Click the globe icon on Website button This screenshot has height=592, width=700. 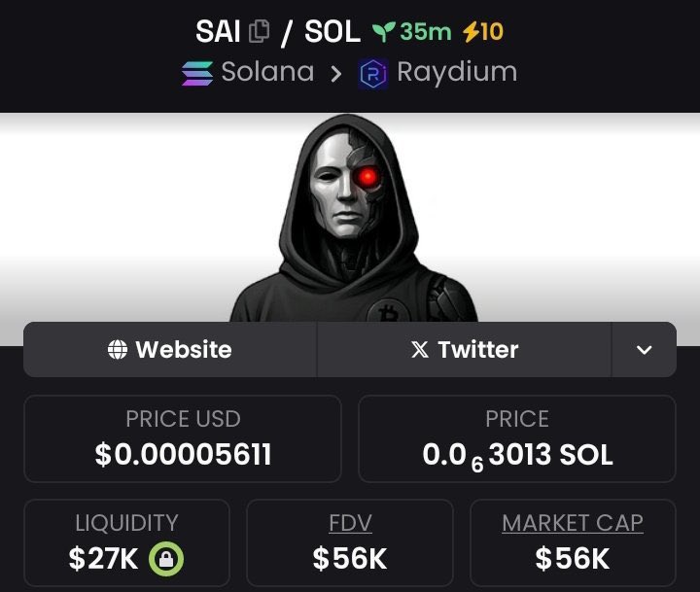pyautogui.click(x=118, y=349)
